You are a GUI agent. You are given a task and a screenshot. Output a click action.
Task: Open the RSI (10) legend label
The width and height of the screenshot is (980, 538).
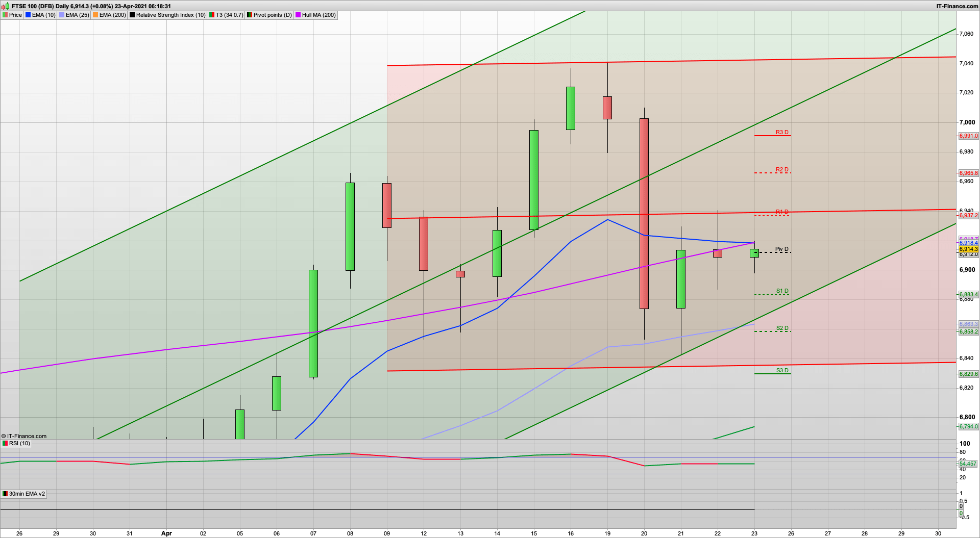pos(18,443)
